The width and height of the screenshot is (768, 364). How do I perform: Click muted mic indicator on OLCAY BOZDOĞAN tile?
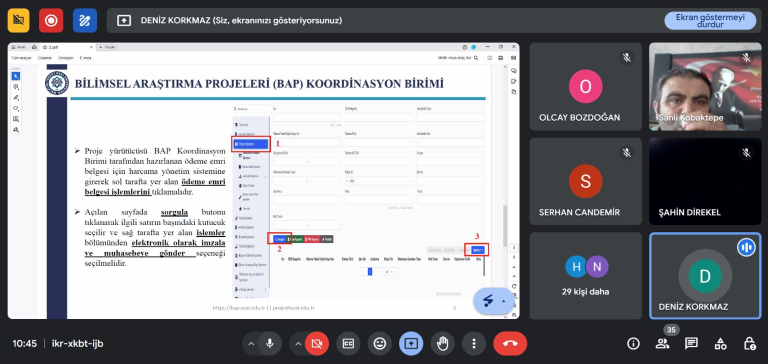626,58
